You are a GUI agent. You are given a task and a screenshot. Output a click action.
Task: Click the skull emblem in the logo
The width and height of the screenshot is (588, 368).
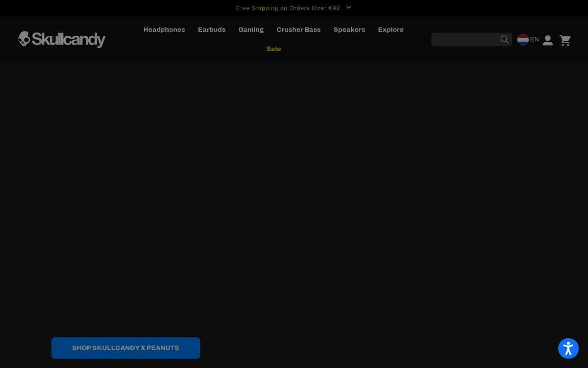pos(24,39)
